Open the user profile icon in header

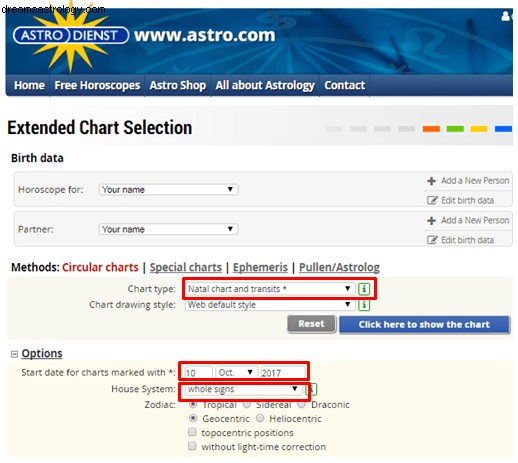pos(506,16)
